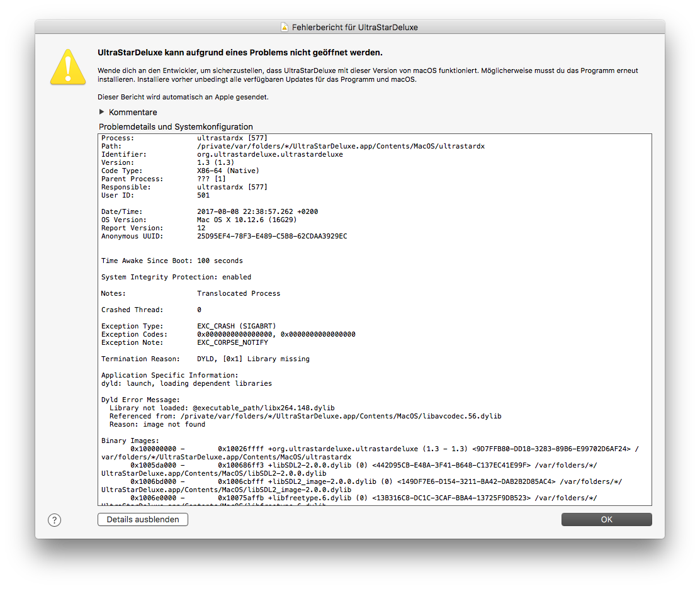The height and width of the screenshot is (589, 700).
Task: Click 'Time Awake Since Boot: 100 seconds'
Action: [172, 261]
